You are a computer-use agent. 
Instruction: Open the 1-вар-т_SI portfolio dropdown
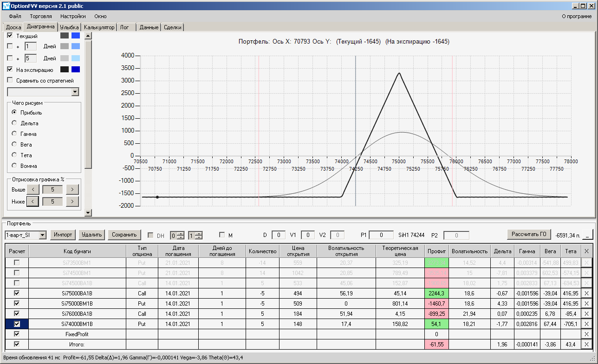43,235
